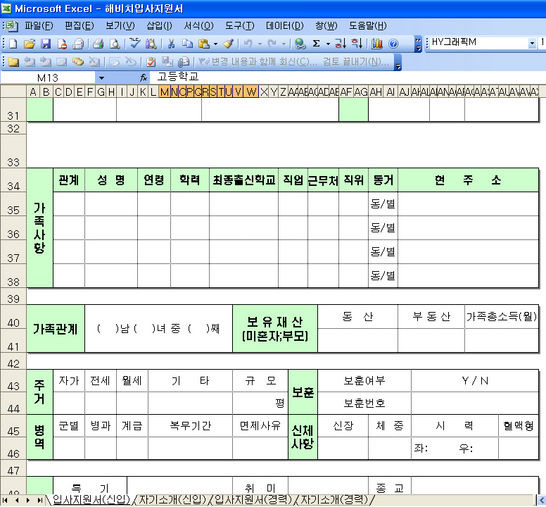The width and height of the screenshot is (546, 507).
Task: Click inside the Name Box showing M13
Action: tap(48, 78)
